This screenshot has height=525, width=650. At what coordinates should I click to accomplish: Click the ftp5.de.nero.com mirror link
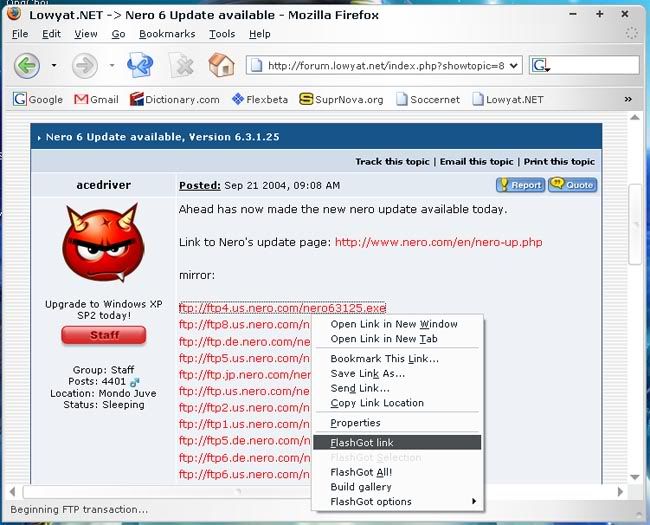point(244,441)
